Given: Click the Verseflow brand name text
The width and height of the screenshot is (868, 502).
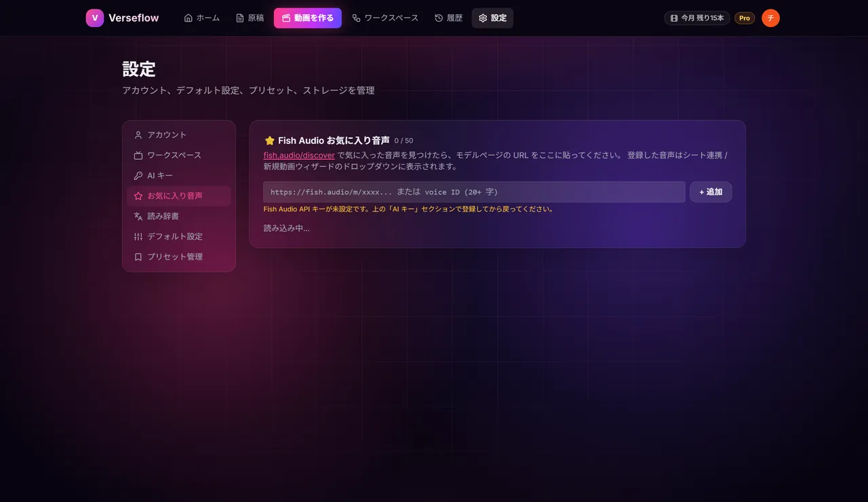Looking at the screenshot, I should [134, 18].
